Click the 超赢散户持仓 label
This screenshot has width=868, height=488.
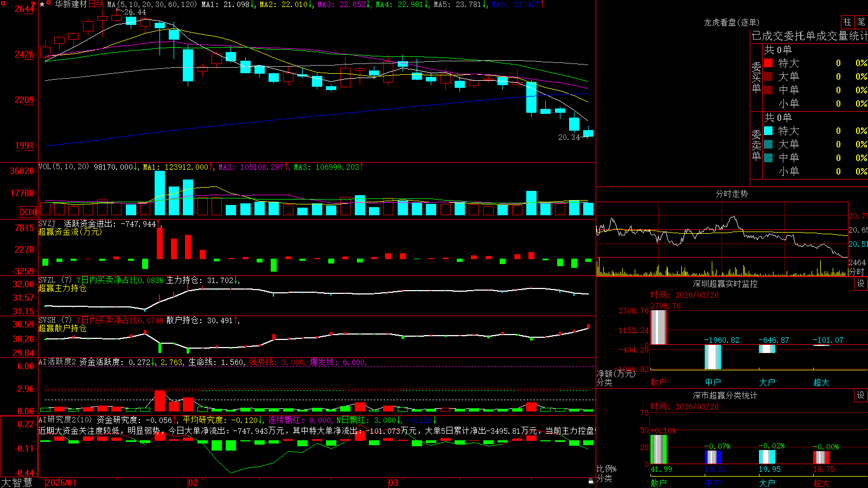point(62,328)
